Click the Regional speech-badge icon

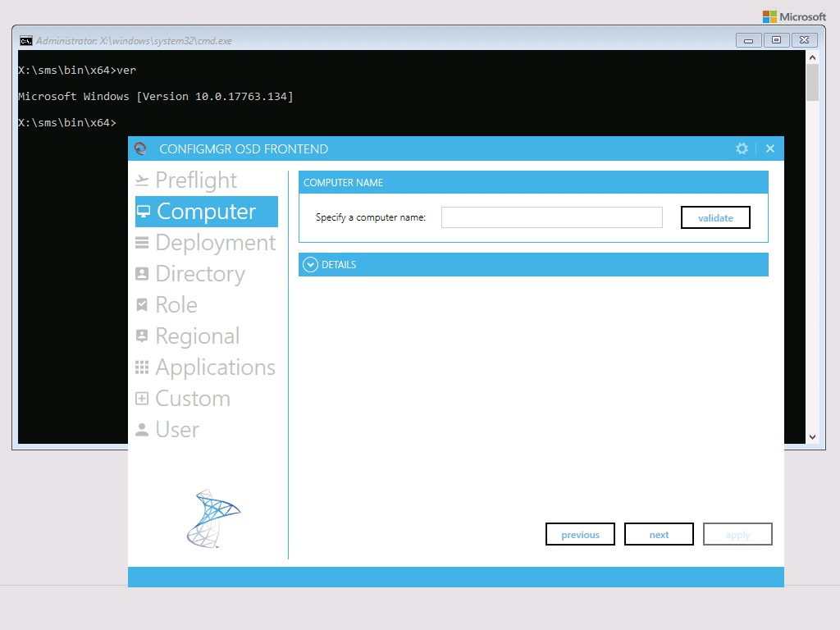[x=142, y=336]
